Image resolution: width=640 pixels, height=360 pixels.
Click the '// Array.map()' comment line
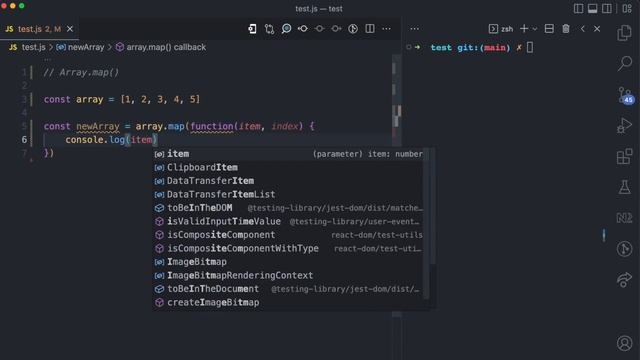[81, 72]
